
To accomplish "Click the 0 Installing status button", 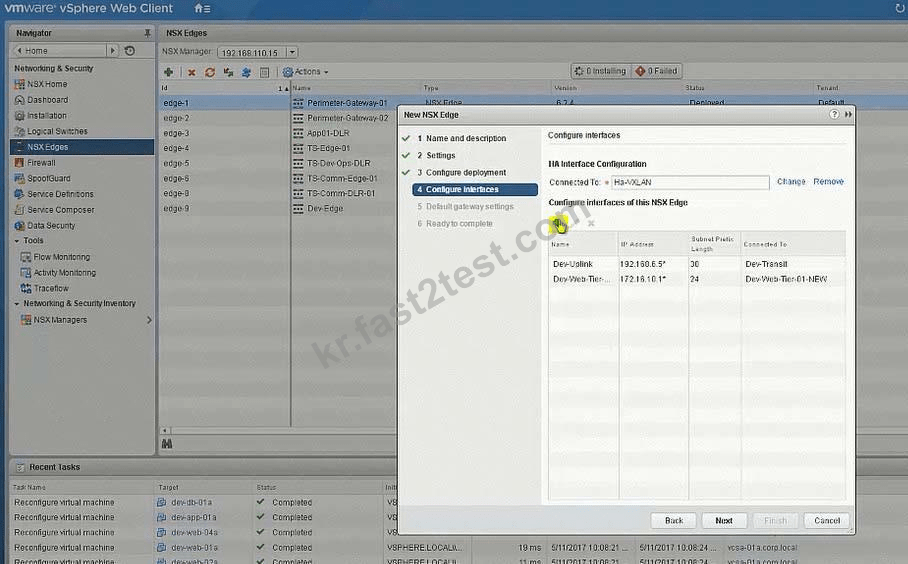I will click(601, 71).
